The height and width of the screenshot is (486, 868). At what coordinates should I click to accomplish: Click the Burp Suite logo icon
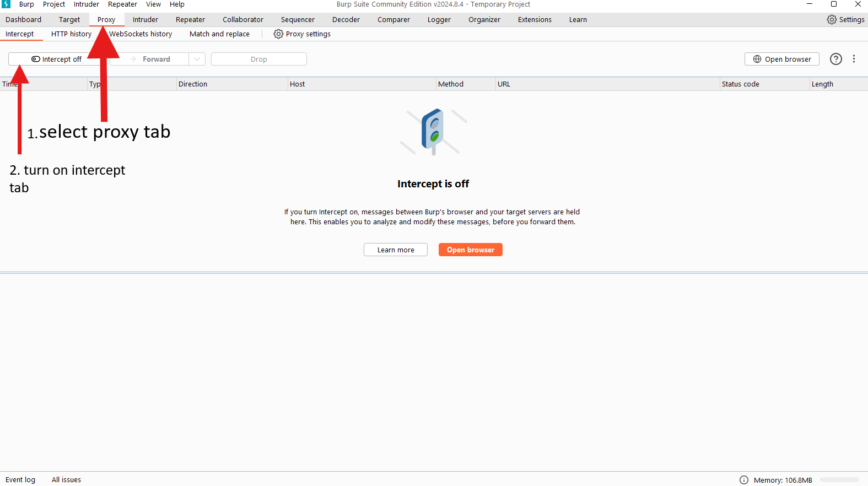tap(6, 4)
